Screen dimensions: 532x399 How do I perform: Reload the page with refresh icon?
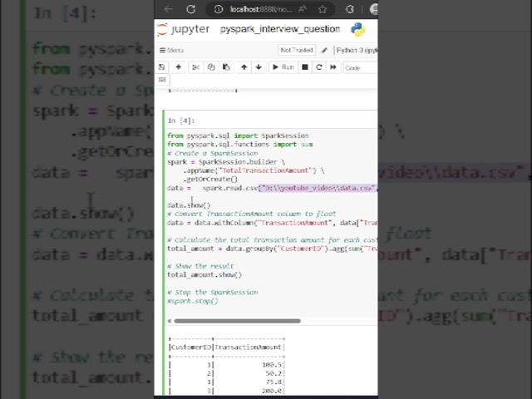(x=190, y=9)
